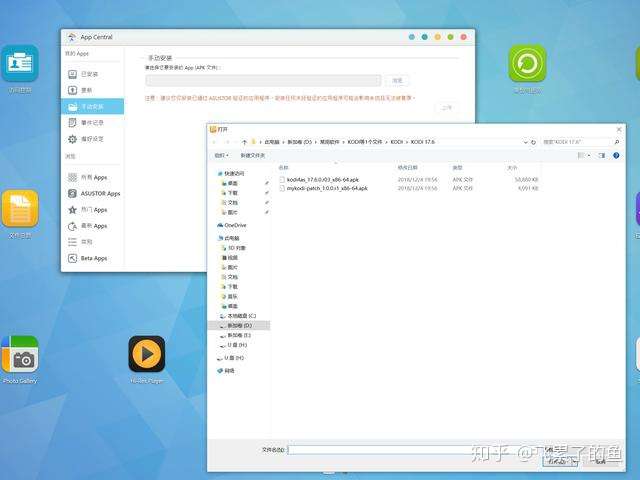Select Videos folder in navigation tree
Viewport: 640px width, 480px height.
(233, 258)
